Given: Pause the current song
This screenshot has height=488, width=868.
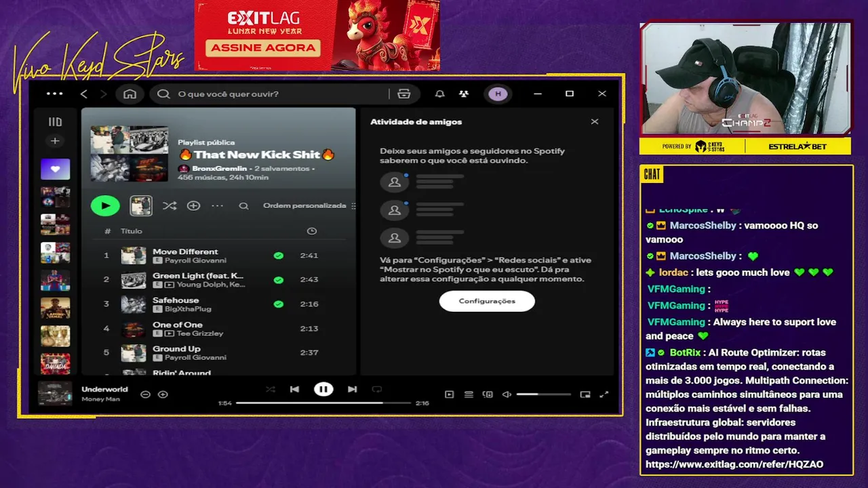Looking at the screenshot, I should 323,389.
